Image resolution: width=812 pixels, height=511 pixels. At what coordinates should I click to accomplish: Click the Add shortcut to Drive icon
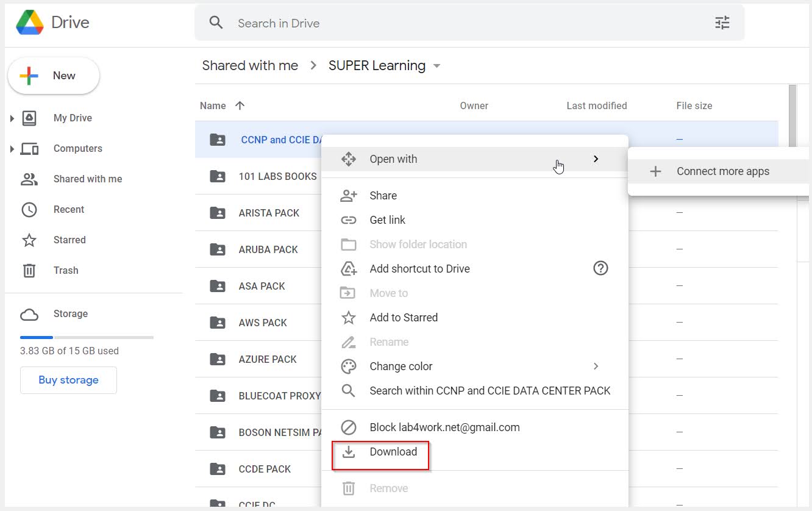(349, 269)
